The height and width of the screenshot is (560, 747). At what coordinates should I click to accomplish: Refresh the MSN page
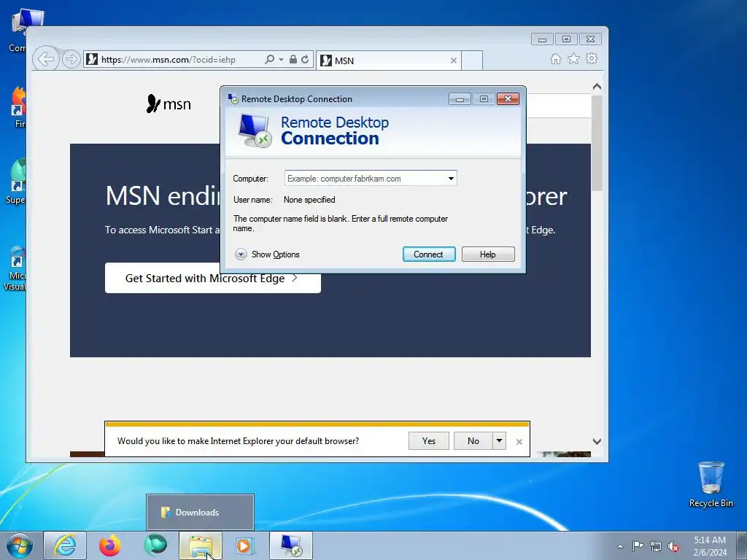[305, 60]
